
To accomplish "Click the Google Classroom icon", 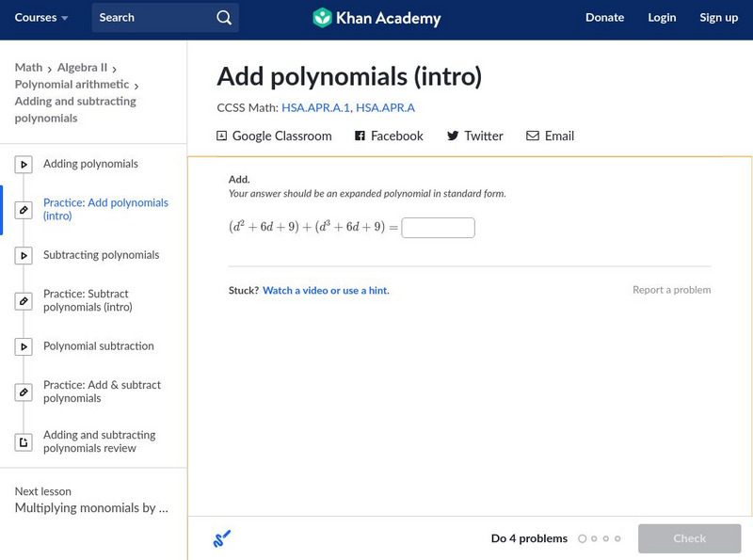I will pos(221,136).
